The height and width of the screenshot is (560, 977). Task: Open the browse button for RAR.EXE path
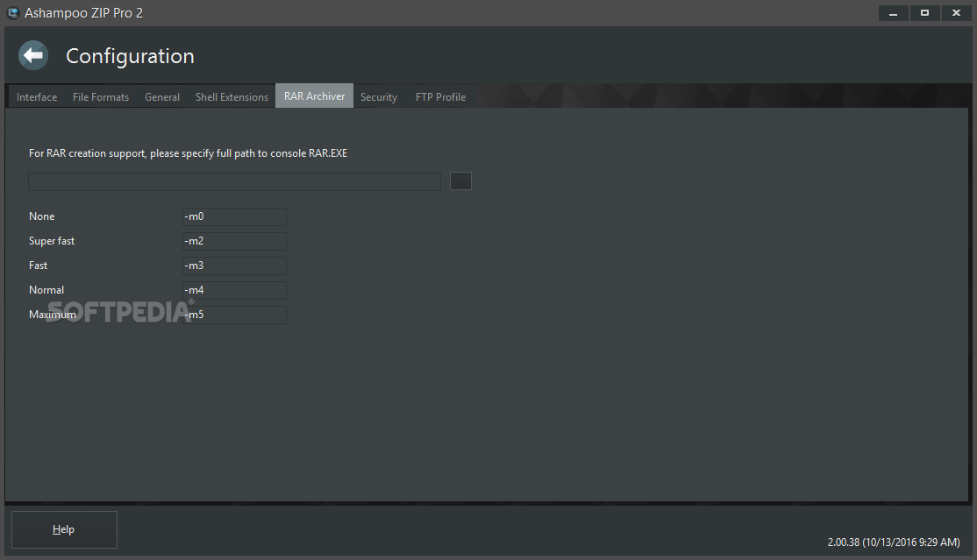460,181
